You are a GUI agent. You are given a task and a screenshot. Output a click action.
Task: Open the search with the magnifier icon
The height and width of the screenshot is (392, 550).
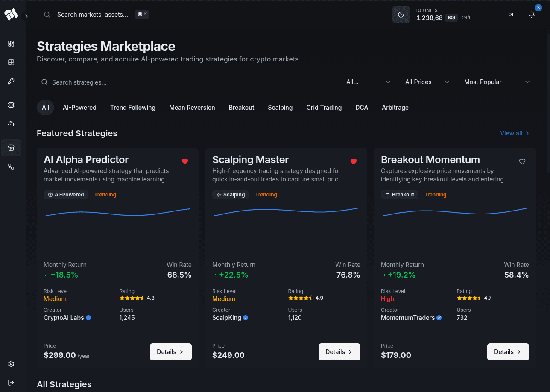(47, 14)
